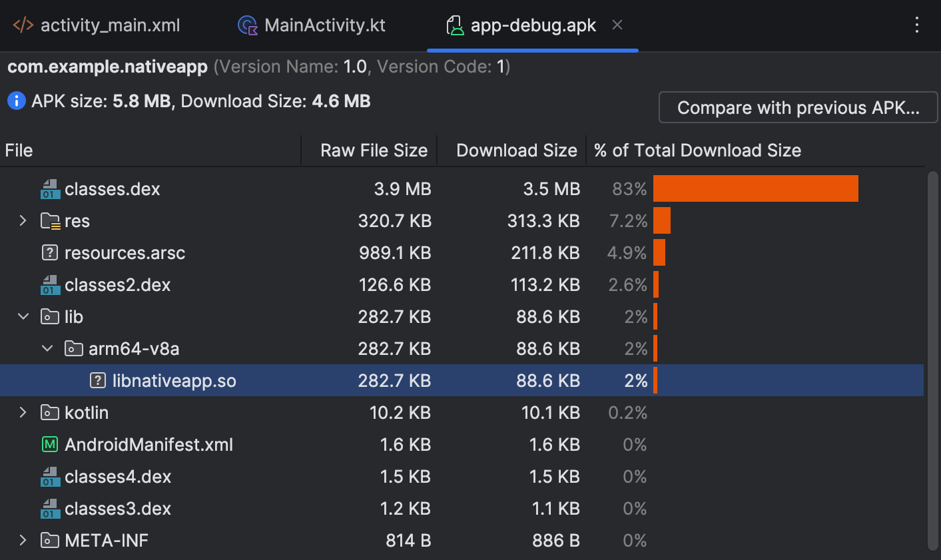Collapse the lib folder
Screen dimensions: 941x560
pyautogui.click(x=23, y=317)
